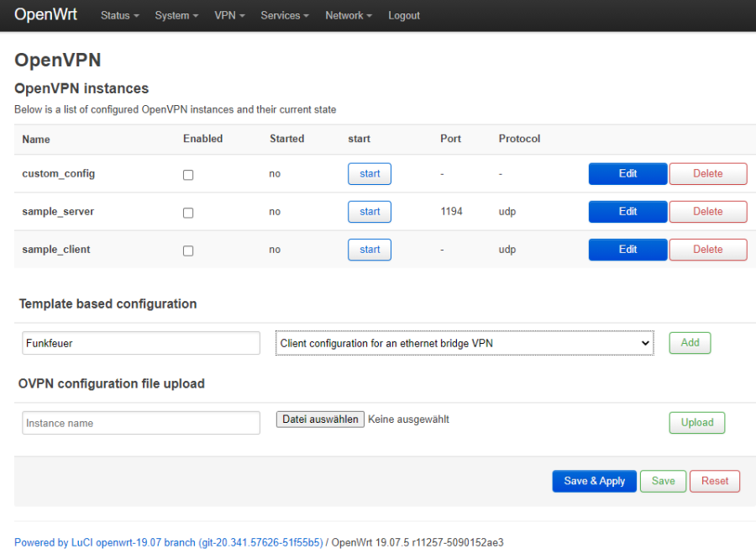
Task: Enable the custom_config instance checkbox
Action: tap(187, 175)
